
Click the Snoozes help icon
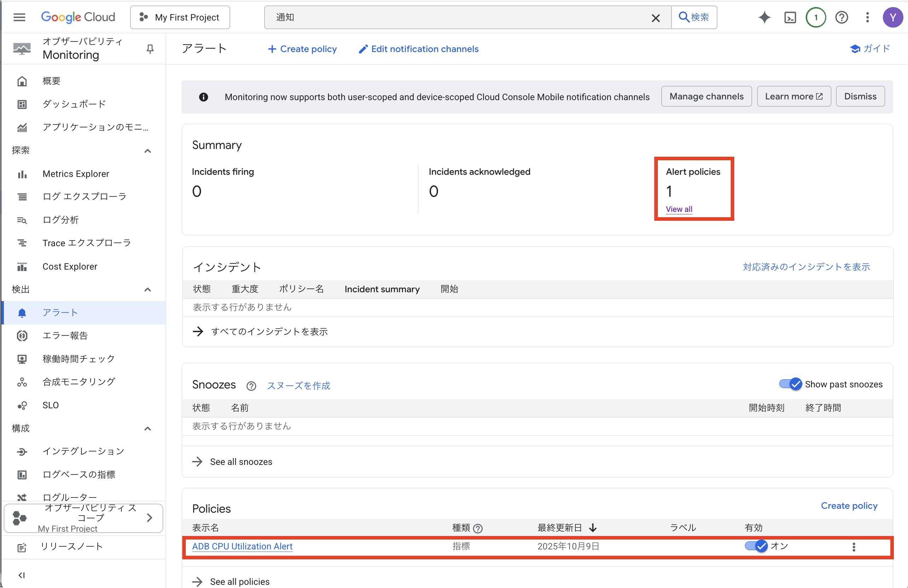(251, 386)
